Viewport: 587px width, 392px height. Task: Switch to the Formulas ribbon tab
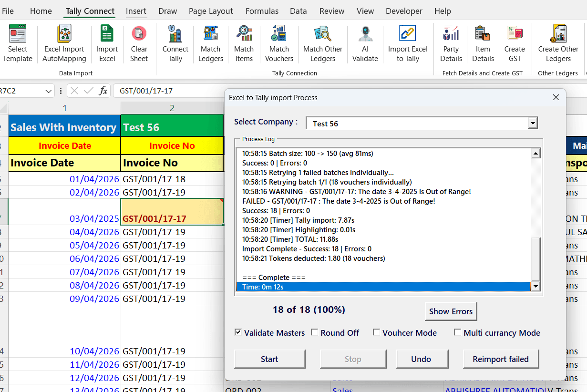(x=262, y=11)
